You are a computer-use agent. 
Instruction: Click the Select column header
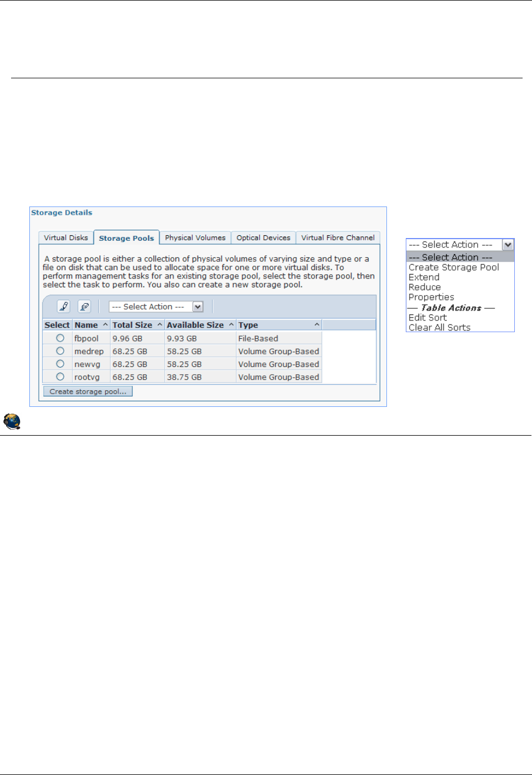[57, 325]
